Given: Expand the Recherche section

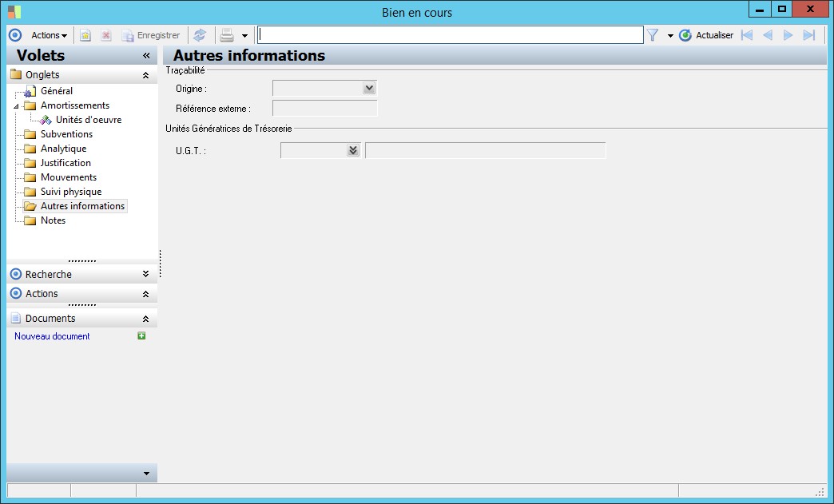Looking at the screenshot, I should point(145,274).
